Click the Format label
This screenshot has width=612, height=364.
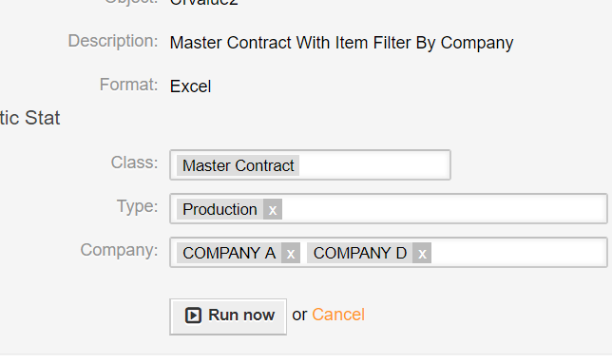[x=129, y=85]
